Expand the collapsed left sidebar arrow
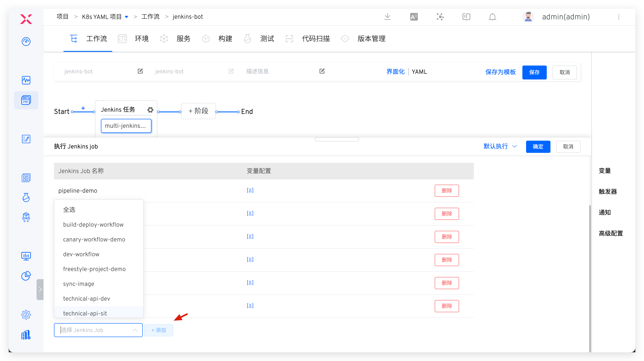 click(40, 289)
